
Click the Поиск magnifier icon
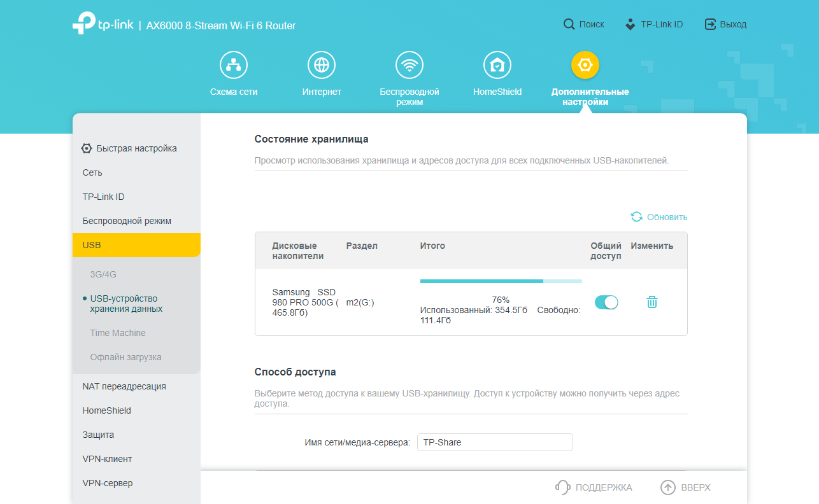(569, 24)
